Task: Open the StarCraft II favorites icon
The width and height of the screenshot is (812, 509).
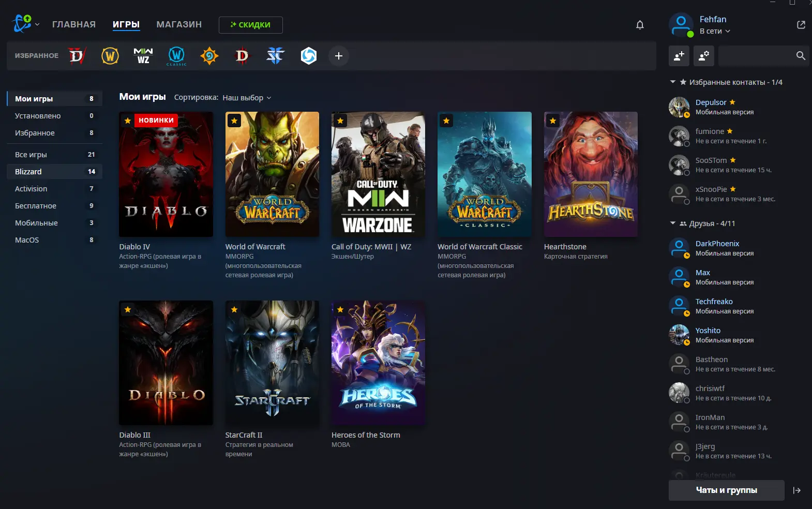Action: [275, 56]
